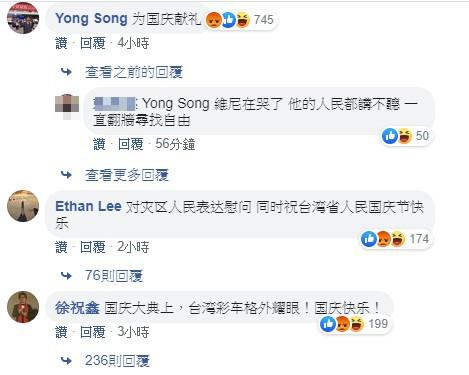
Task: Like Yong Song's comment via 讚
Action: (61, 43)
